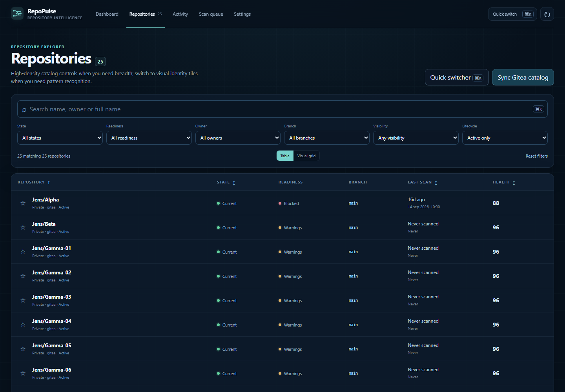Image resolution: width=565 pixels, height=392 pixels.
Task: Click the '25 matching 25 repositories' text
Action: 44,156
